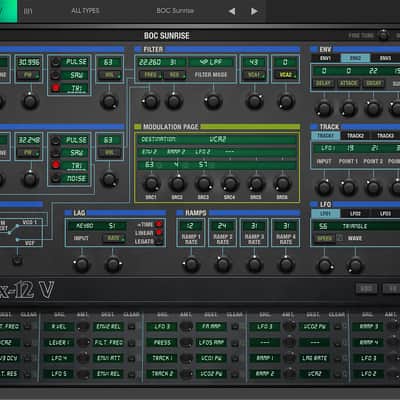Click the LAG RATE button

pos(114,238)
